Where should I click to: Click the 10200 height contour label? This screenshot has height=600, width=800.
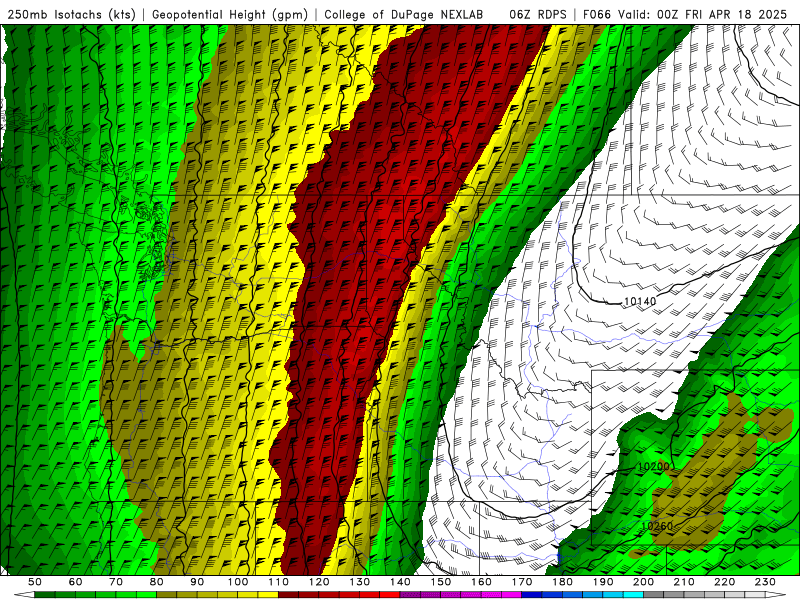(654, 466)
